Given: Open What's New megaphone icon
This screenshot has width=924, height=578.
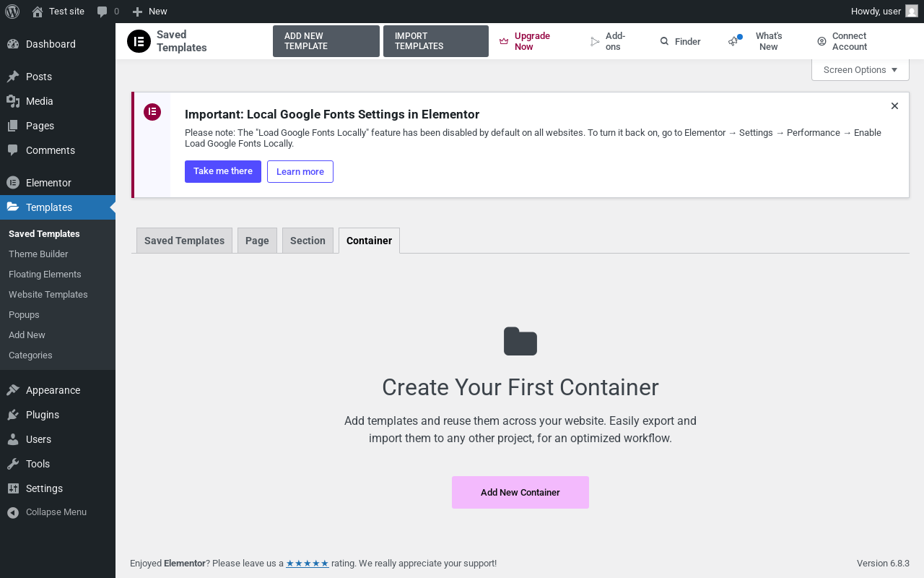Looking at the screenshot, I should point(734,41).
